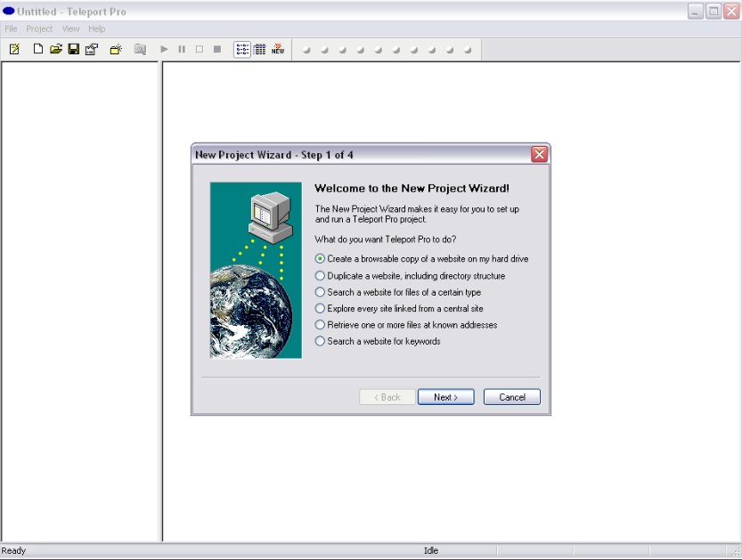
Task: Select 'Search a website for files' option
Action: pos(398,292)
